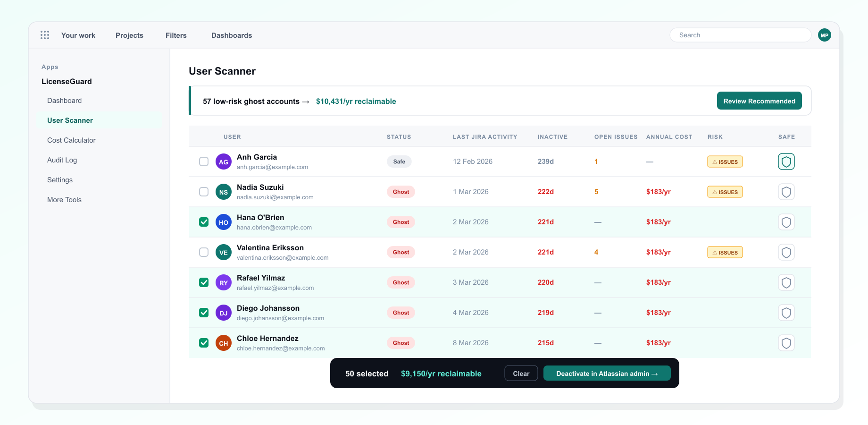Click Anh Garcia's AG avatar
Screen dimensions: 868x425
click(224, 161)
